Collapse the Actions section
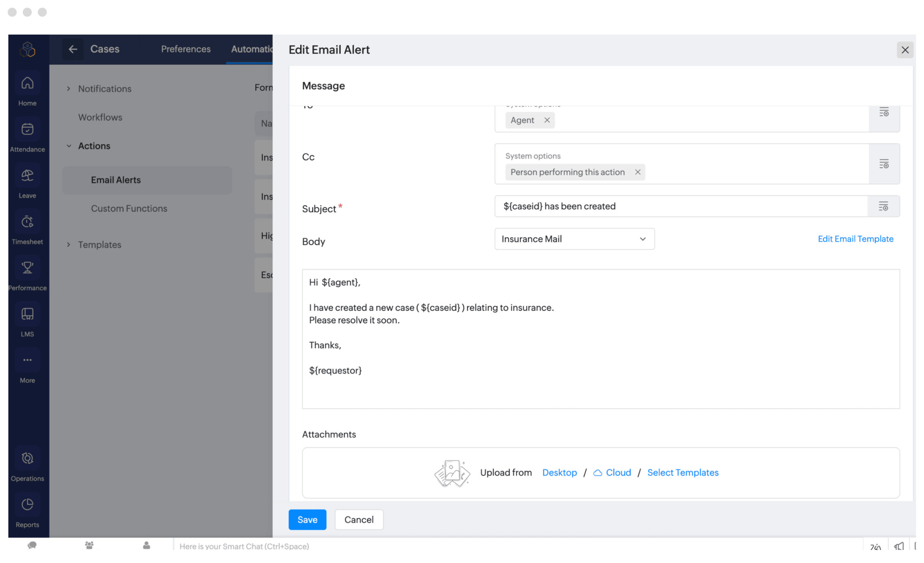Image resolution: width=924 pixels, height=563 pixels. pos(69,146)
